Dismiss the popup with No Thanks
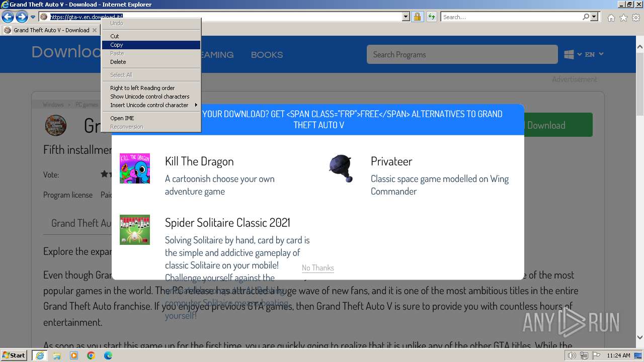 click(x=318, y=268)
